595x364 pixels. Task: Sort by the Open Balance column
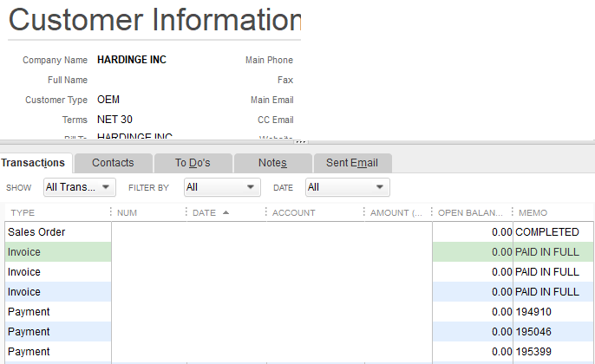470,213
